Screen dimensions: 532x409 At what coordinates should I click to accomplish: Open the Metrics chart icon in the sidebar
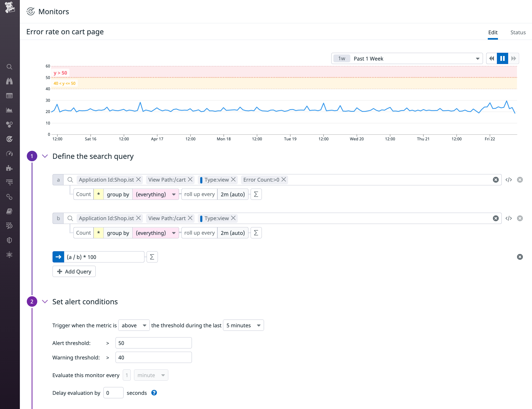9,110
